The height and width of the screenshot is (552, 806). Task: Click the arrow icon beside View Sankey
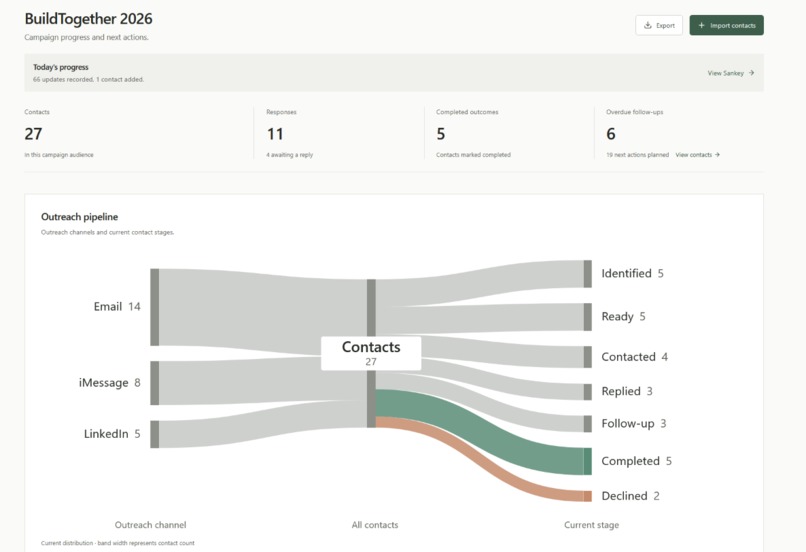[751, 73]
